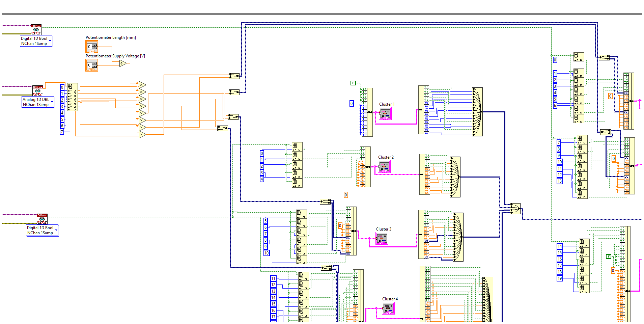Select the Potentiometer Length [mm] numeric terminal
This screenshot has width=644, height=324.
[x=92, y=47]
